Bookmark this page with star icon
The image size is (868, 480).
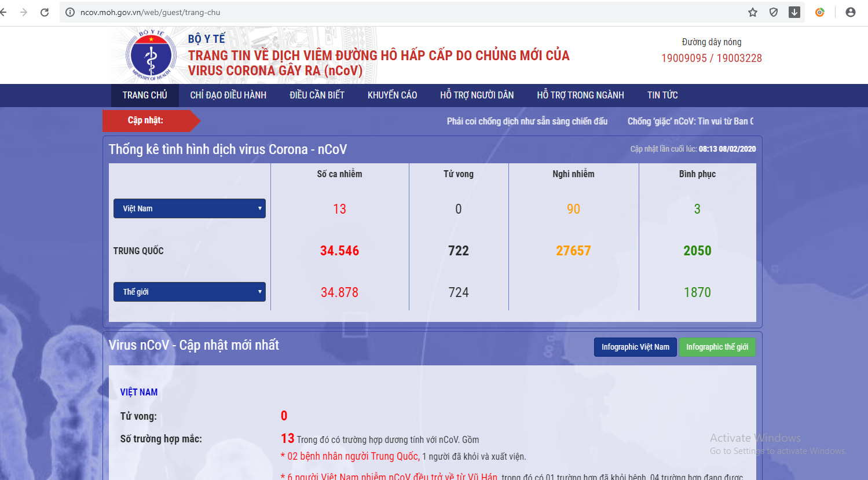pyautogui.click(x=753, y=12)
